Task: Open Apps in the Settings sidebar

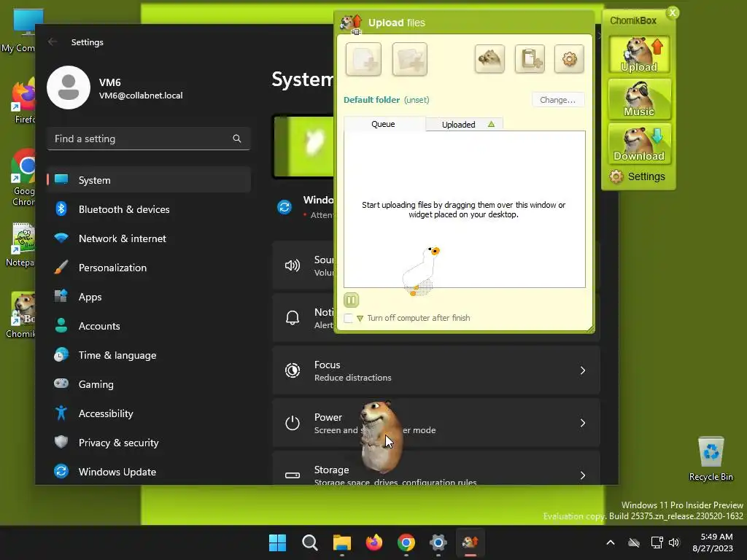Action: [149, 297]
